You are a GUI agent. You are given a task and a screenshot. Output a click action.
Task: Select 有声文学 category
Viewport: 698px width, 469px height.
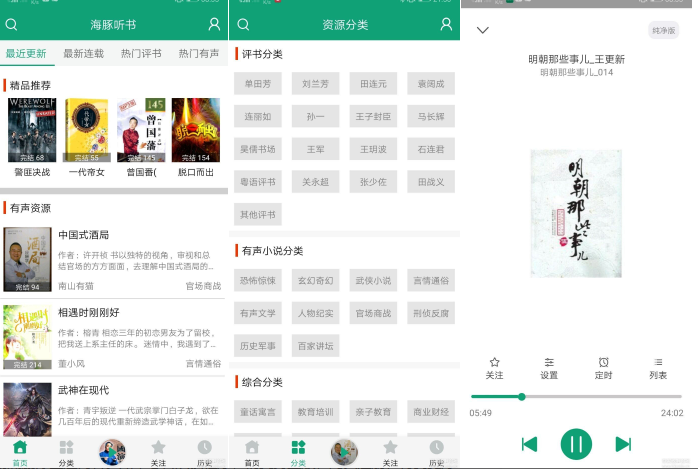[258, 313]
